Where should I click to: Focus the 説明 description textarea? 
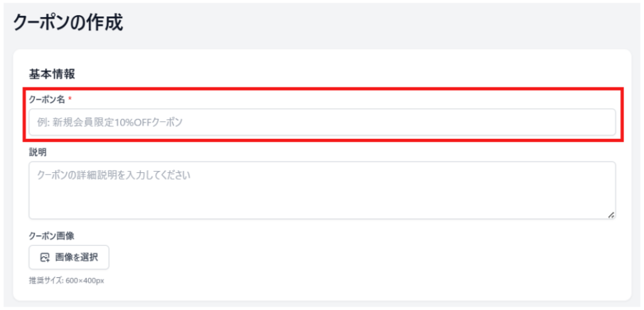[x=322, y=190]
